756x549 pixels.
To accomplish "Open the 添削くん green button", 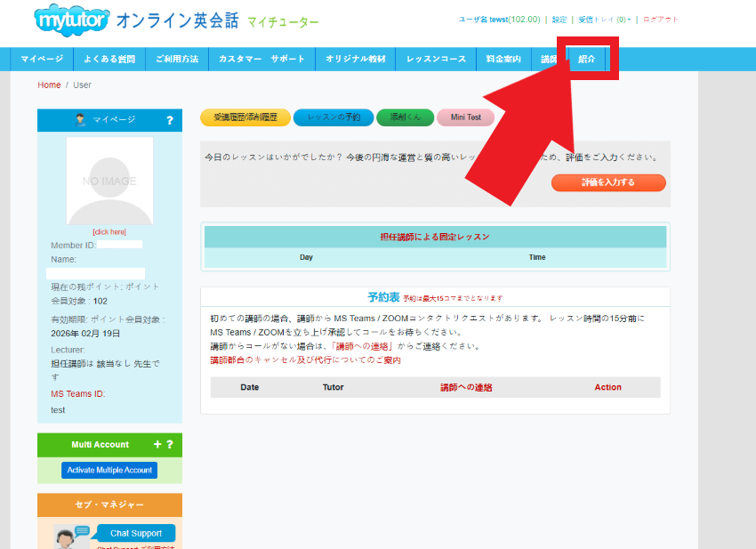I will 405,117.
